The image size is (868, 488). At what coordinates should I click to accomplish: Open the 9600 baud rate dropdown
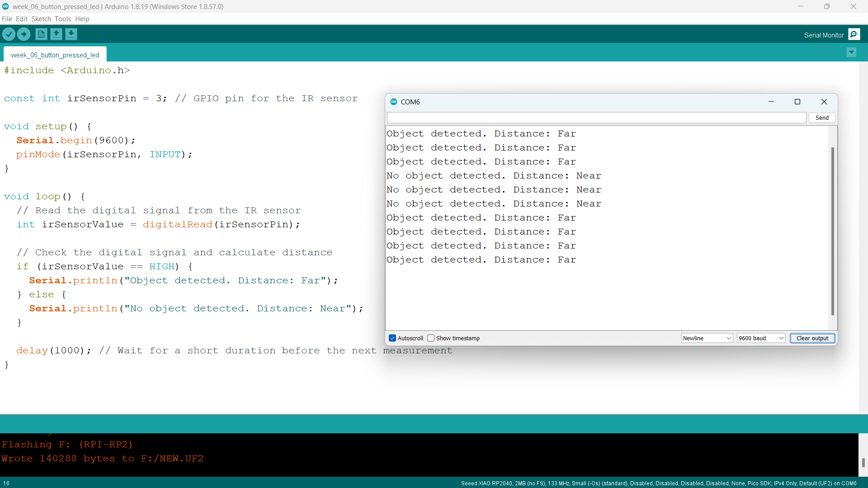point(761,338)
